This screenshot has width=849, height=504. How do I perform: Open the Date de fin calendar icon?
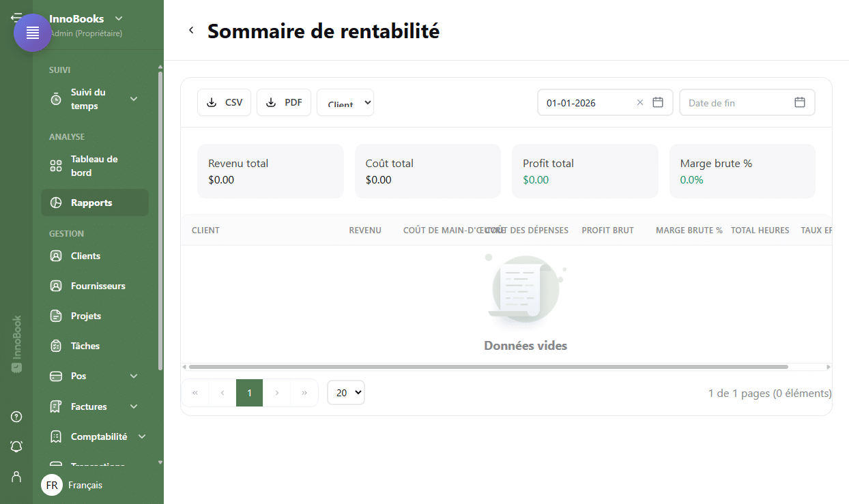click(800, 102)
